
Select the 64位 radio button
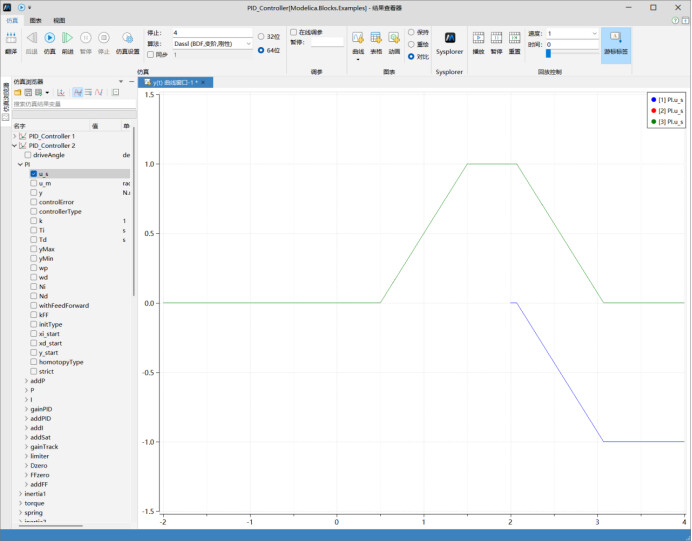(x=261, y=50)
